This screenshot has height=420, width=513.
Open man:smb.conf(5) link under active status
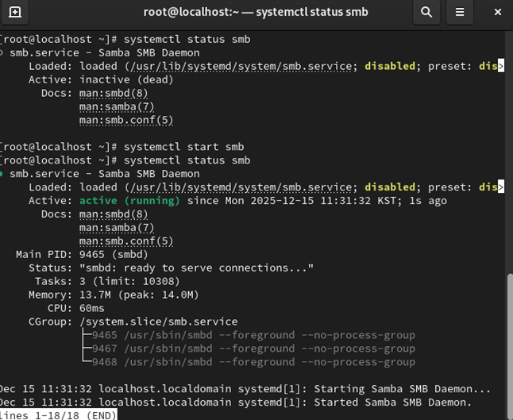click(x=126, y=241)
